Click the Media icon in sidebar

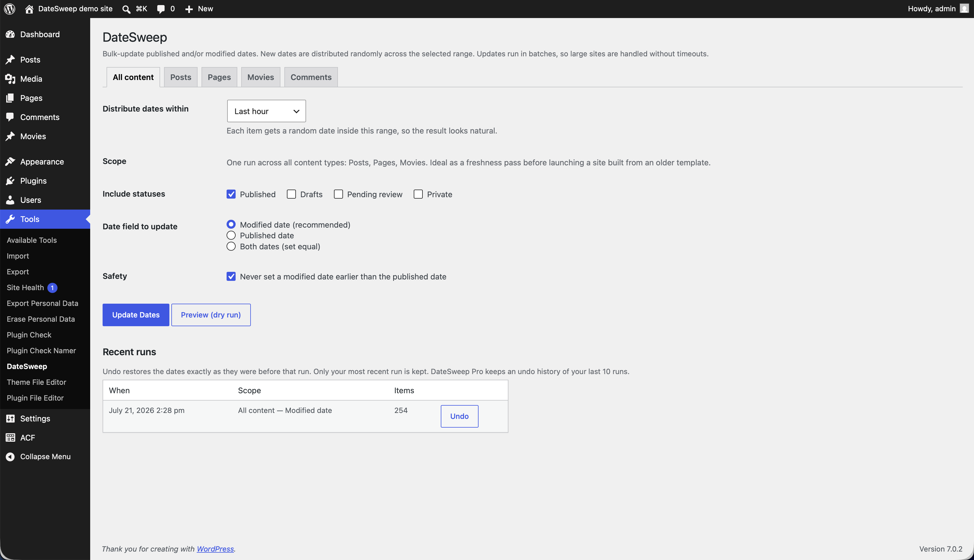10,79
